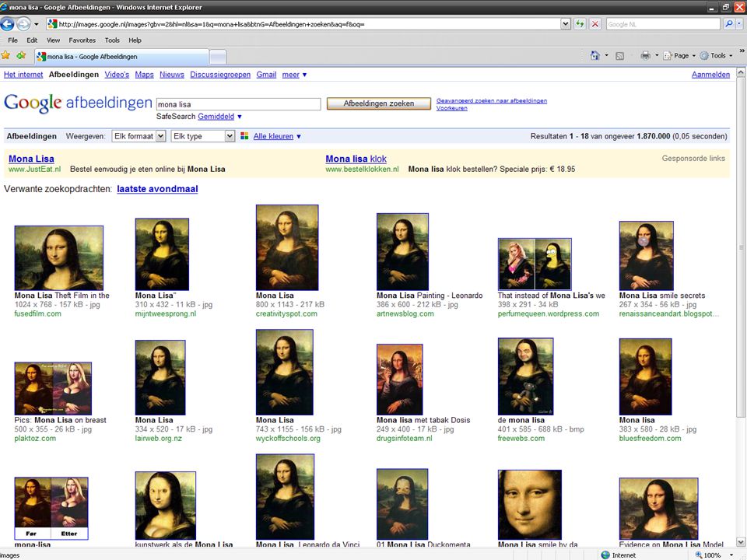Click the laatste avondmaal related search
Image resolution: width=747 pixels, height=560 pixels.
pyautogui.click(x=157, y=189)
